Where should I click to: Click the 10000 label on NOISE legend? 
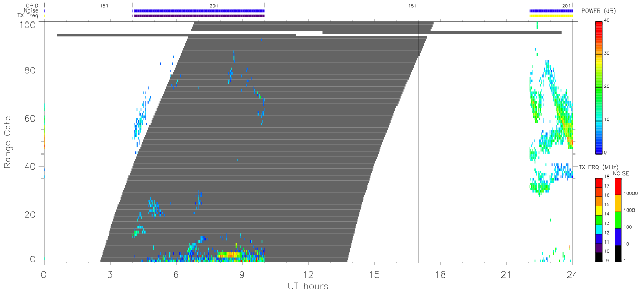coord(631,193)
